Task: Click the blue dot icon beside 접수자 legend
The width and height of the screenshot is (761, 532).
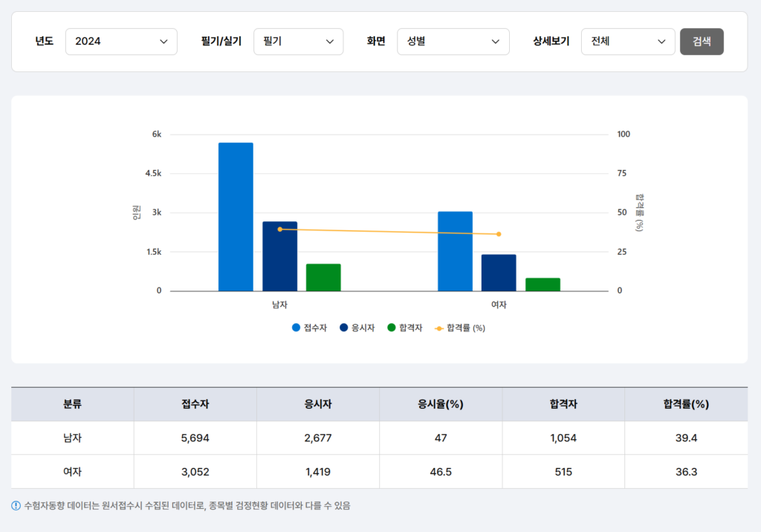Action: click(296, 327)
